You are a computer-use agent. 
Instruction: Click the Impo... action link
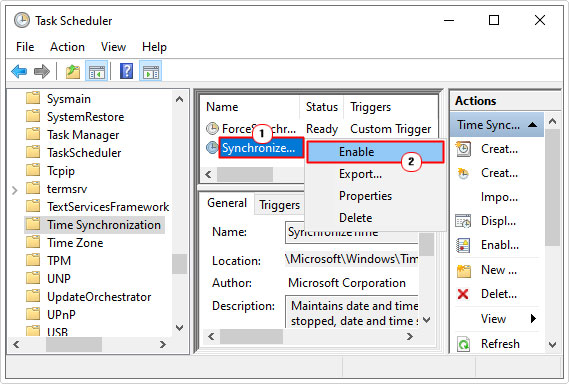pyautogui.click(x=499, y=197)
